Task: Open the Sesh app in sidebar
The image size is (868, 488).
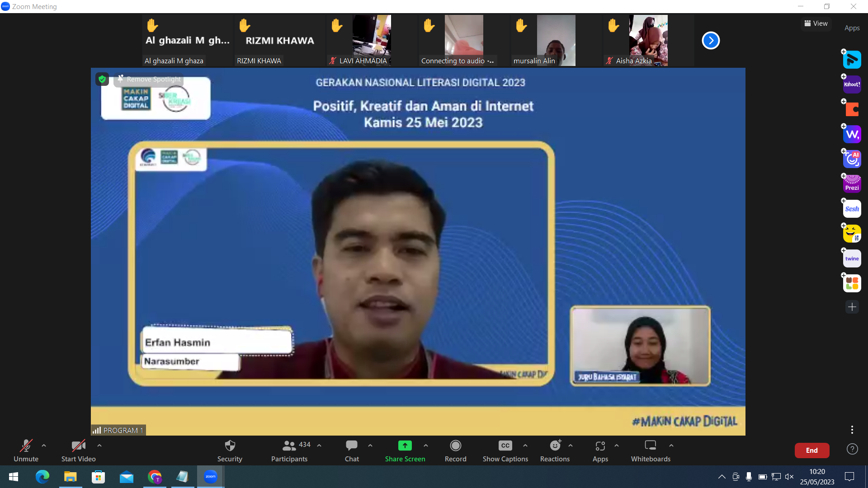Action: pos(852,209)
